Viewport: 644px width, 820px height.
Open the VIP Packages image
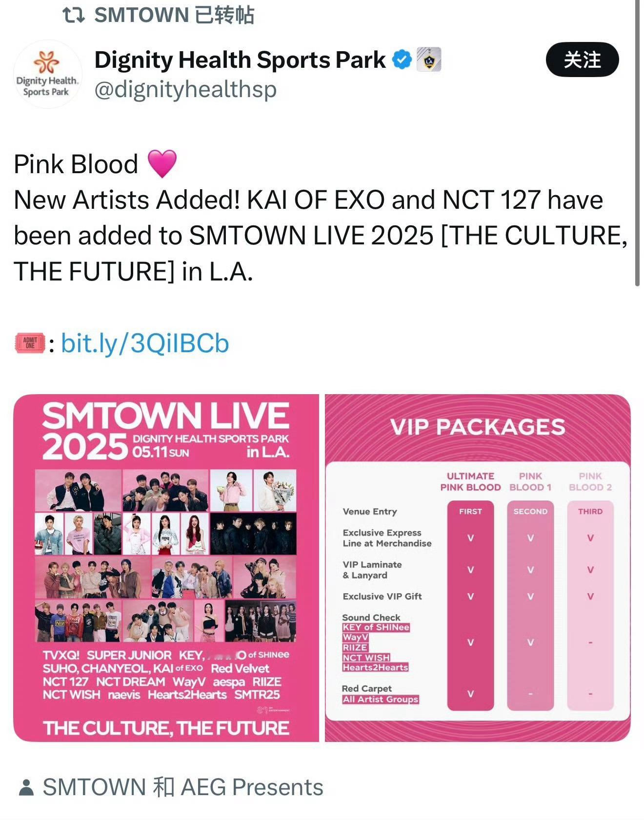pyautogui.click(x=478, y=568)
